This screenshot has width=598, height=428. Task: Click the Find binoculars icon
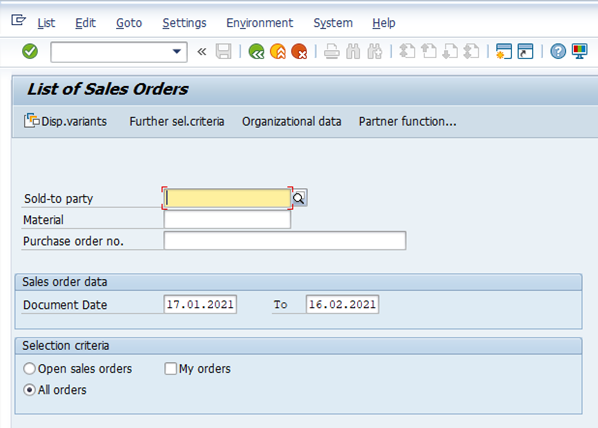[x=353, y=51]
